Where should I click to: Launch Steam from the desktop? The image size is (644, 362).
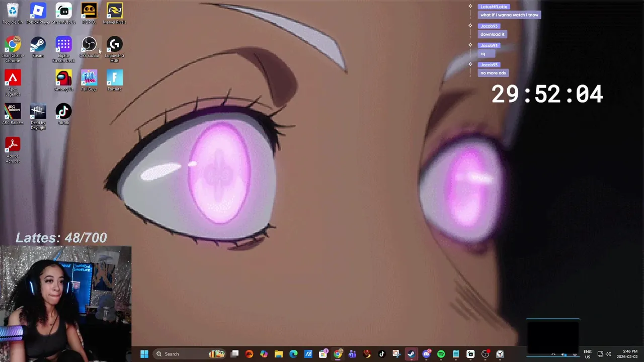click(x=38, y=47)
